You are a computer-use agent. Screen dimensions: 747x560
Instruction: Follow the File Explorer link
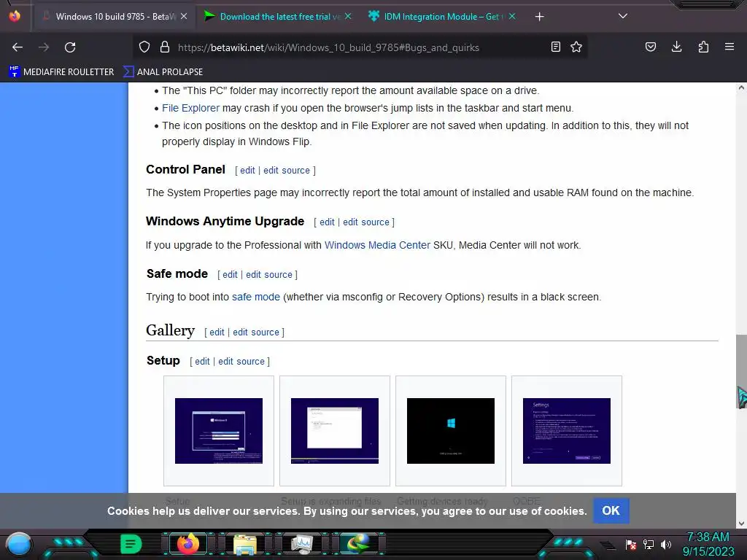190,108
